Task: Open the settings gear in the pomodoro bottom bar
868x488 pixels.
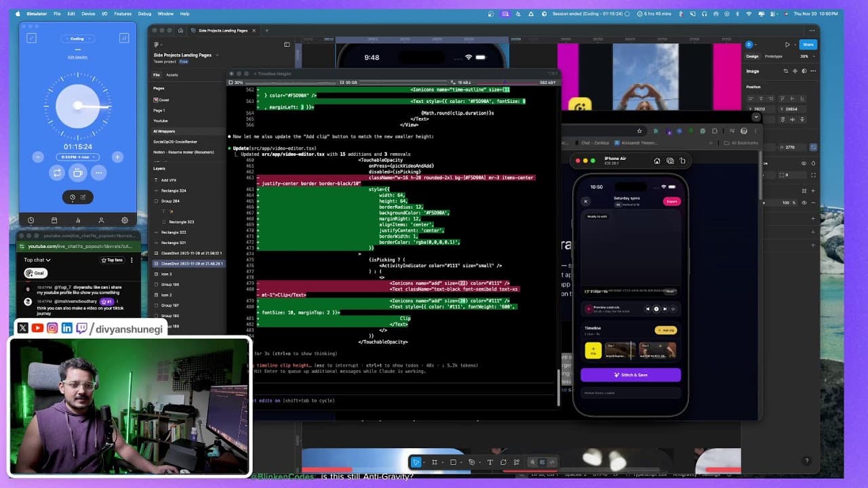Action: click(x=125, y=220)
